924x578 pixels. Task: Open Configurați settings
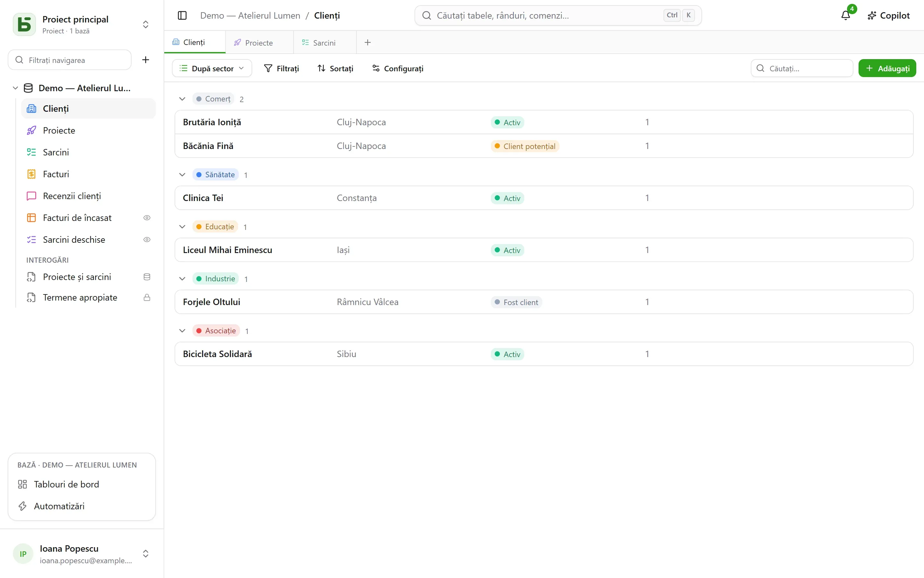(398, 68)
